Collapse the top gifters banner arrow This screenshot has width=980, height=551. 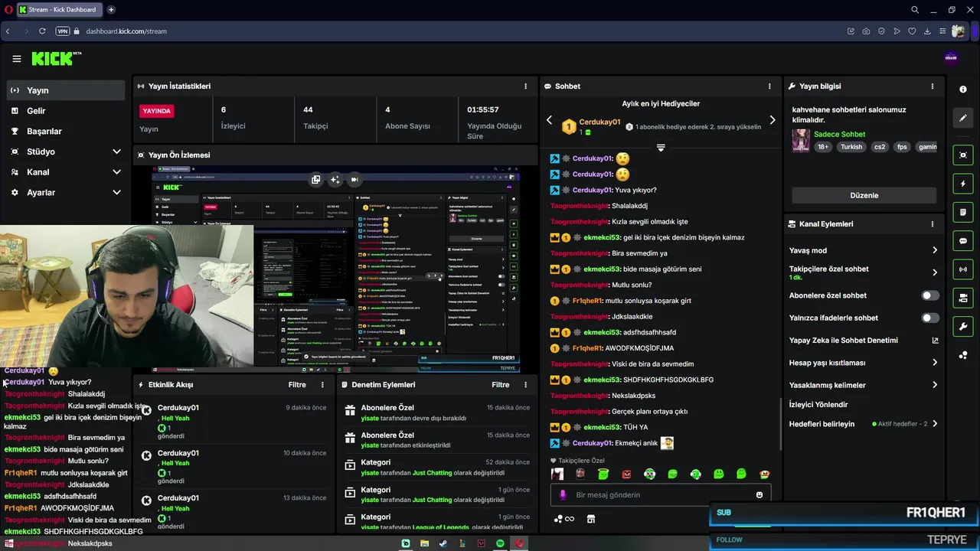[x=661, y=148]
